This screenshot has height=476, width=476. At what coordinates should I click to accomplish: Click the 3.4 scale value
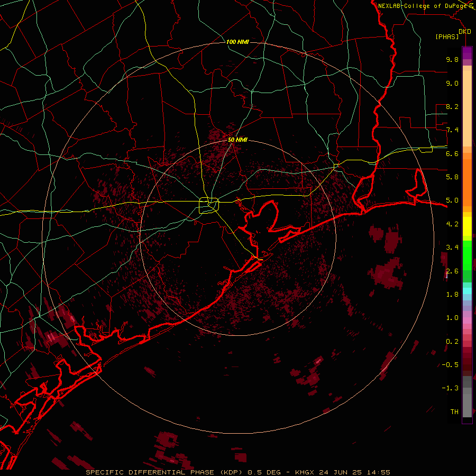(452, 248)
